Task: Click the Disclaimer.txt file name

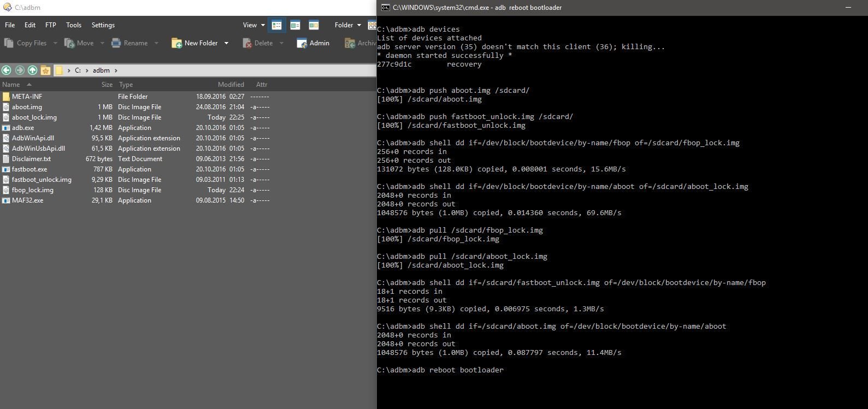Action: click(x=31, y=159)
